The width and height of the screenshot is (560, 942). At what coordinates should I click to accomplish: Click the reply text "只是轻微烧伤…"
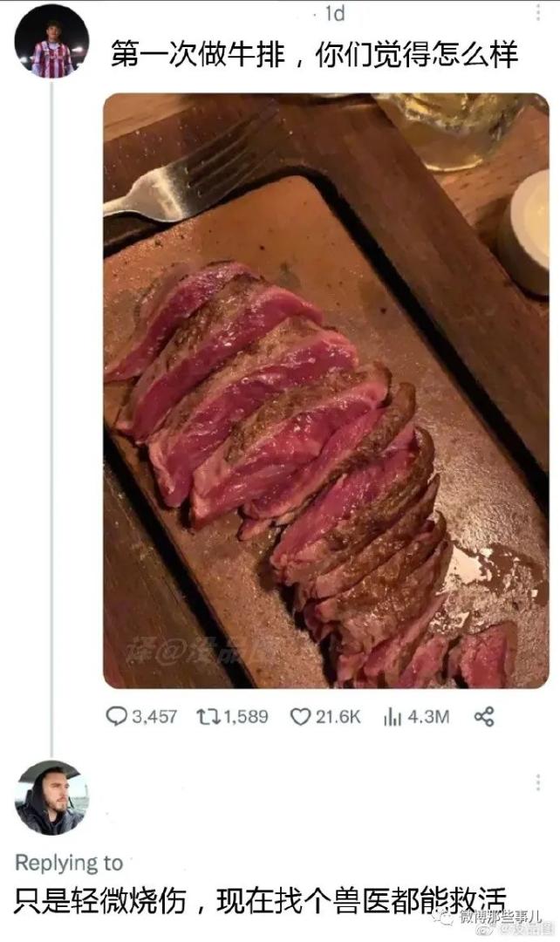click(x=260, y=899)
